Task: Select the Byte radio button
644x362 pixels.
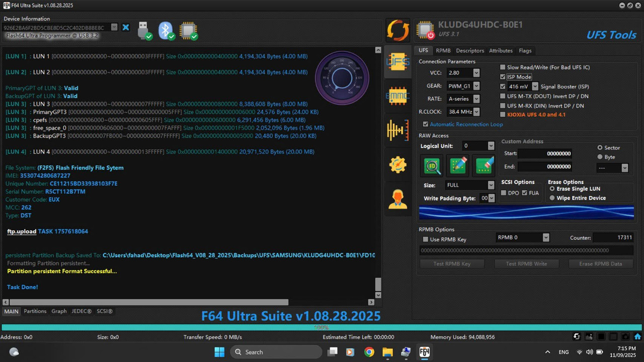Action: [x=600, y=157]
